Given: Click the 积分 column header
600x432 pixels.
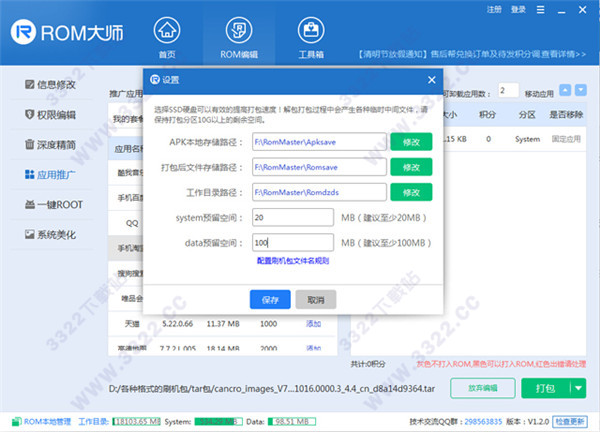Looking at the screenshot, I should pyautogui.click(x=488, y=115).
